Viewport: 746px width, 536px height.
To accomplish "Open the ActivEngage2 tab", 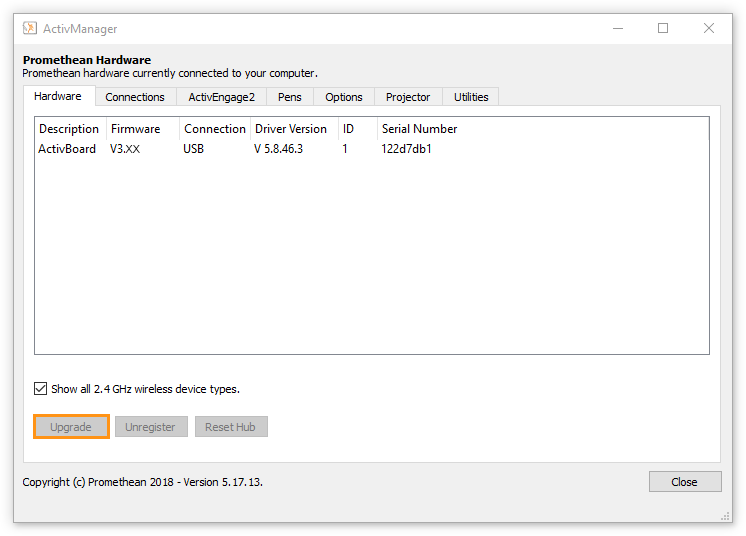I will click(x=222, y=97).
